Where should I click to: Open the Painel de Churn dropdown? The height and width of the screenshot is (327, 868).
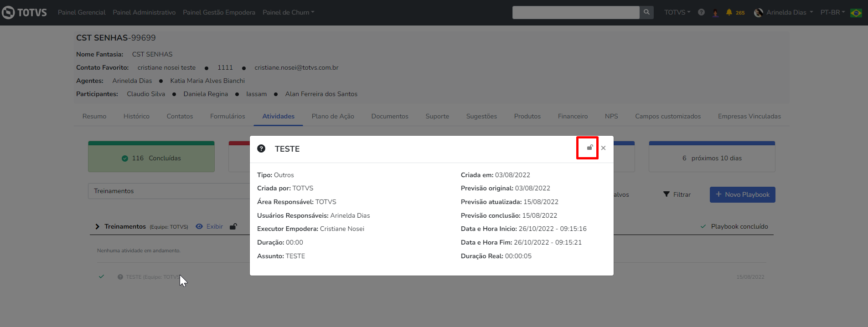pyautogui.click(x=288, y=12)
